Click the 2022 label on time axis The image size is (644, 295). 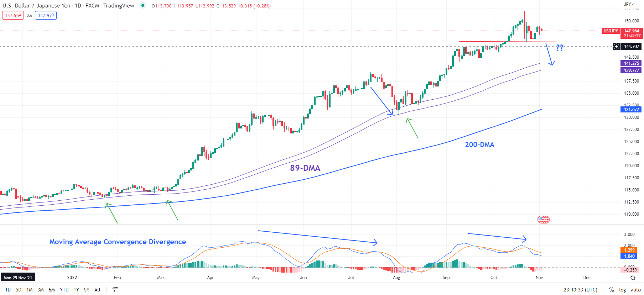click(72, 278)
